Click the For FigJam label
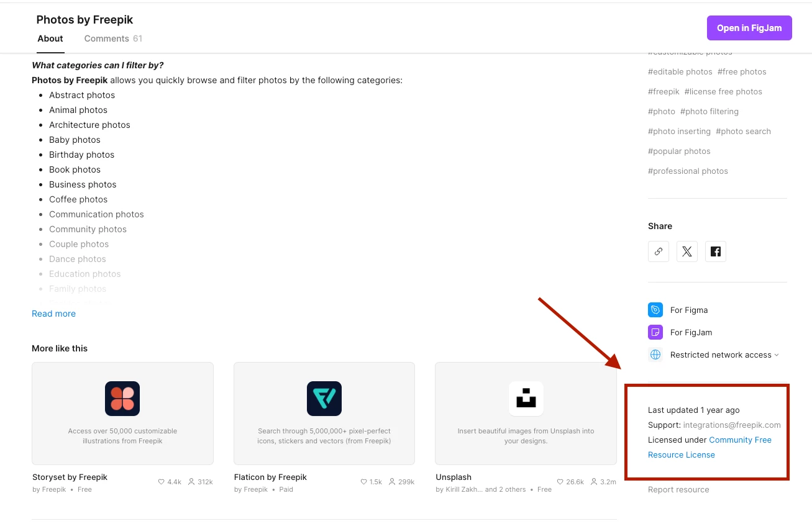812x529 pixels. (691, 332)
